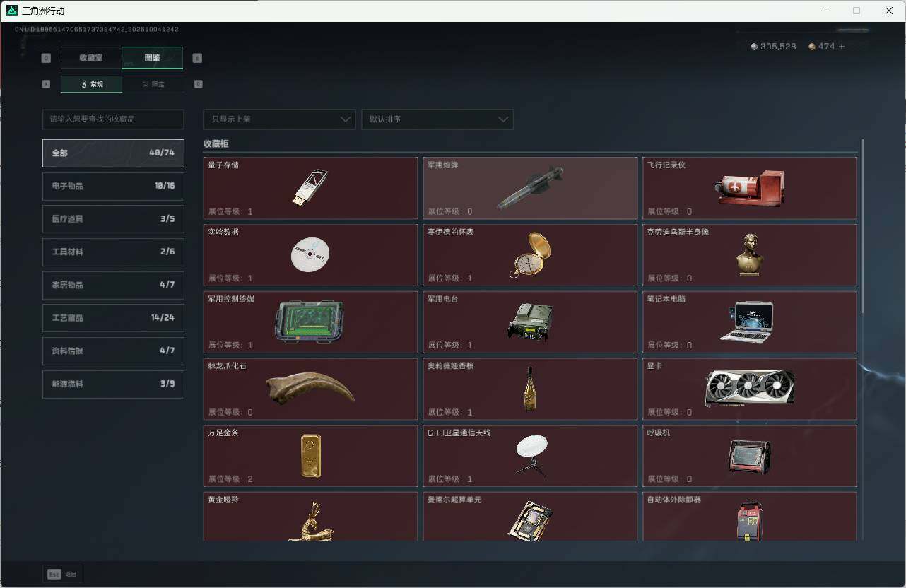Click the collection list vertical scrollbar
Image resolution: width=906 pixels, height=588 pixels.
[863, 226]
